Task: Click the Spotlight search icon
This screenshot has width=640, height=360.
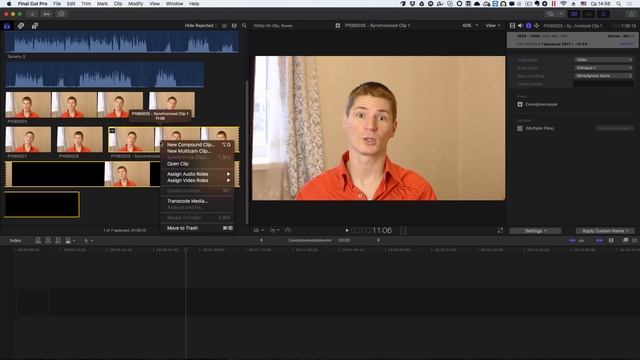Action: coord(619,4)
